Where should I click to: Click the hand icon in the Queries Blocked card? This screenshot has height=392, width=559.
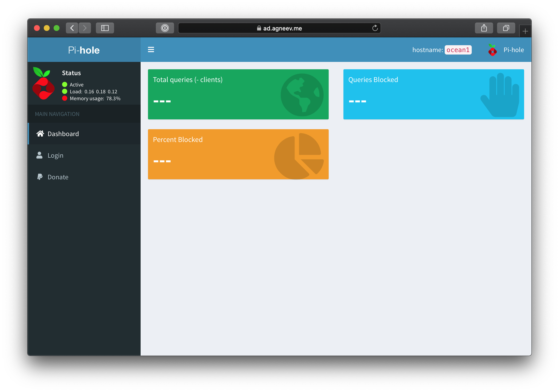pos(500,95)
